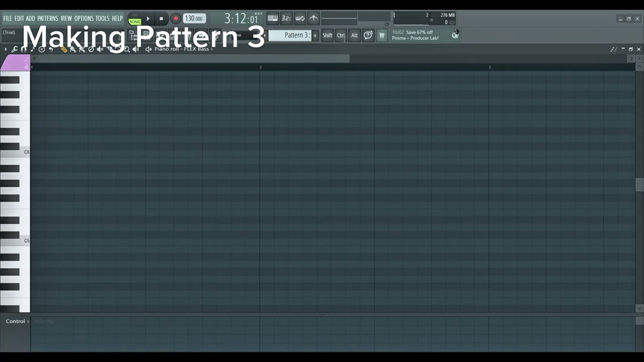Open the ADD menu
This screenshot has height=362, width=644.
(x=31, y=19)
